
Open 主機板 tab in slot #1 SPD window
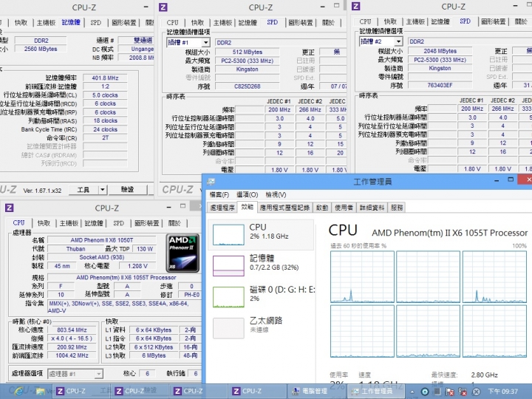(222, 22)
